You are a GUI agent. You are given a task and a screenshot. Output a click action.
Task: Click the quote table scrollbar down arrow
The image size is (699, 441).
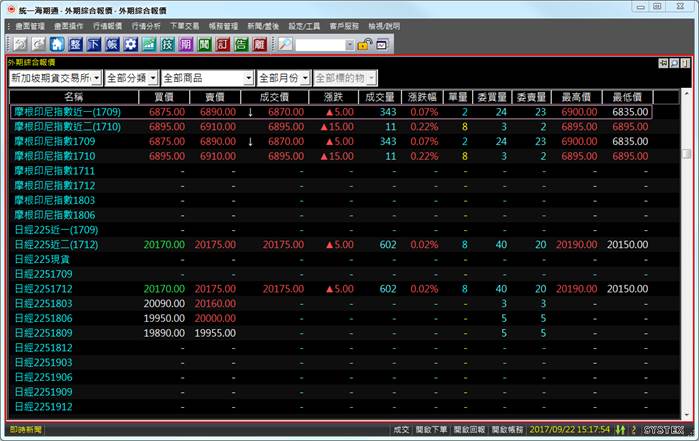pos(687,415)
